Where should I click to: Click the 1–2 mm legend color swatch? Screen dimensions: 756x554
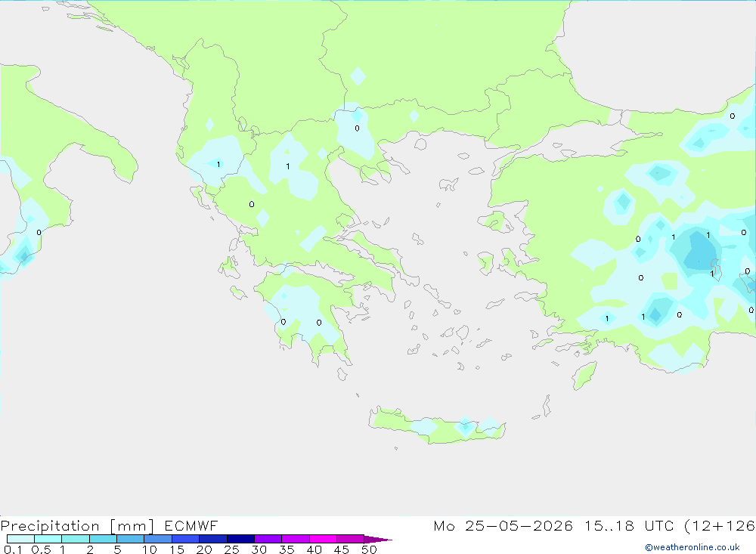pos(76,539)
